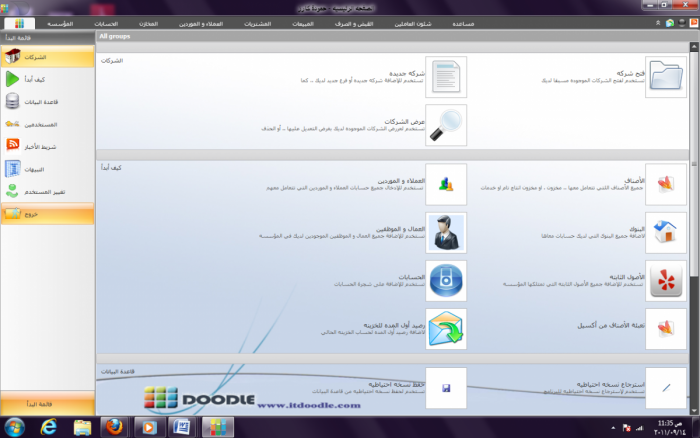Screen dimensions: 700x438
Task: Click the save backup (حفظ نسخه احتياطيه) floppy icon
Action: (x=446, y=388)
